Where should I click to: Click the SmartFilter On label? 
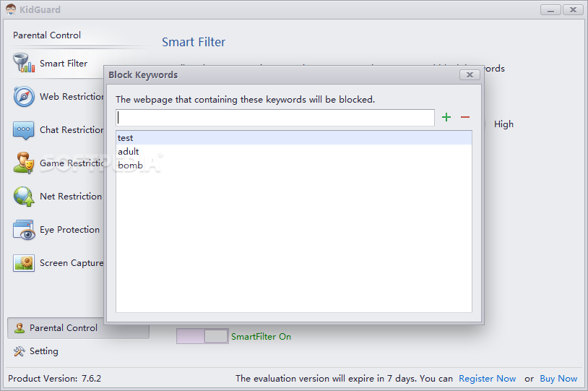[x=261, y=337]
